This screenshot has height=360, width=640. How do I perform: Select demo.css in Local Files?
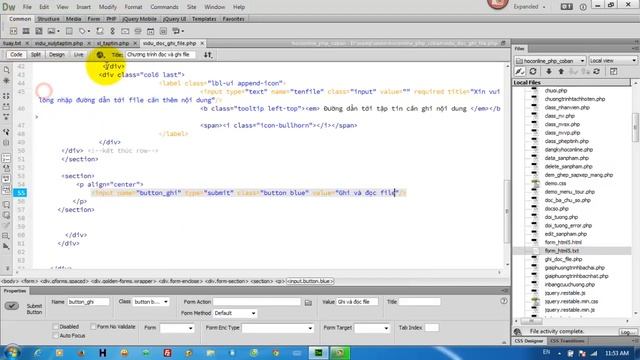pos(555,184)
